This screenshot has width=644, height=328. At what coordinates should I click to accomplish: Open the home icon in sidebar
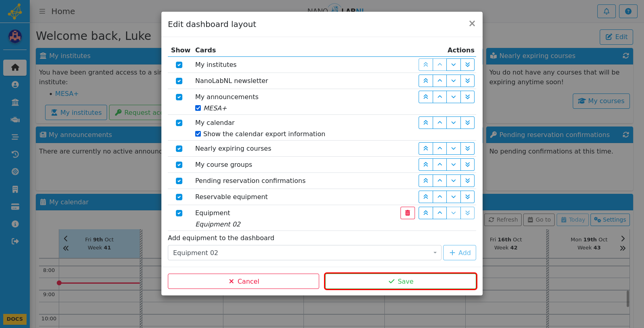pyautogui.click(x=15, y=67)
